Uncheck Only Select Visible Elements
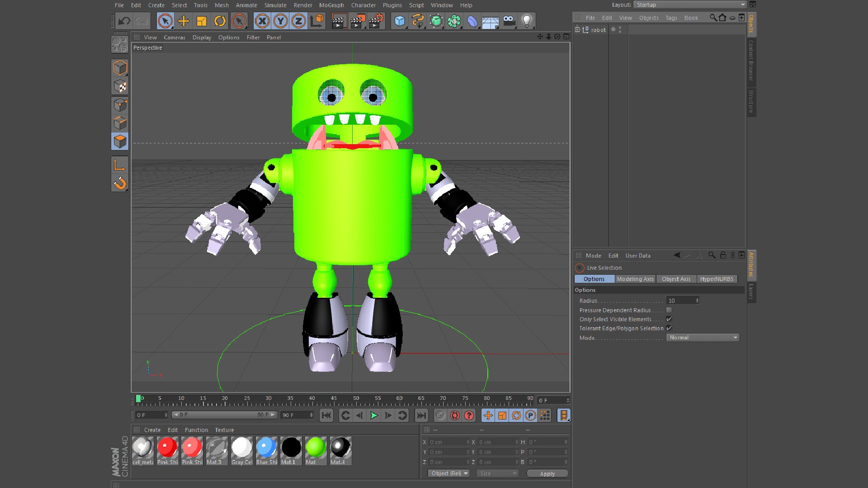 click(669, 319)
